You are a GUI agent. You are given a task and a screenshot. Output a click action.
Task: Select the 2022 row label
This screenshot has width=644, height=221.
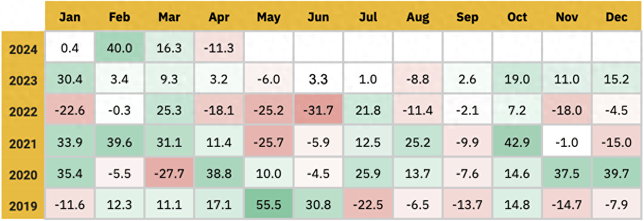[23, 111]
